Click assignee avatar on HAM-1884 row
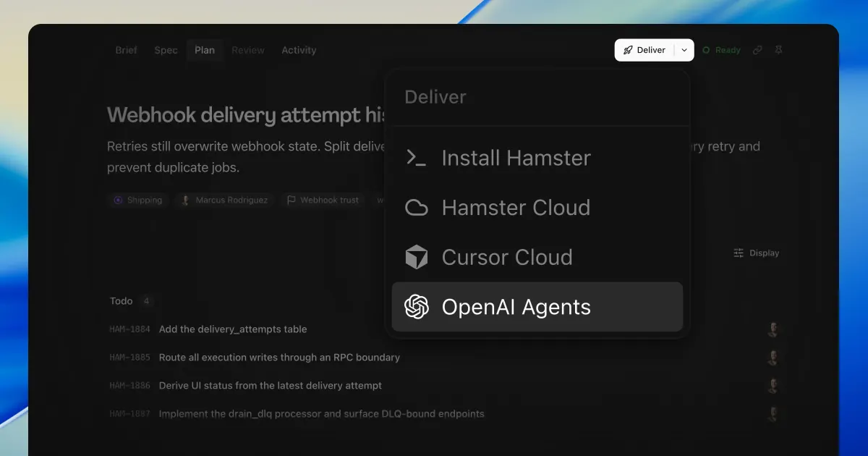Image resolution: width=868 pixels, height=456 pixels. point(773,329)
